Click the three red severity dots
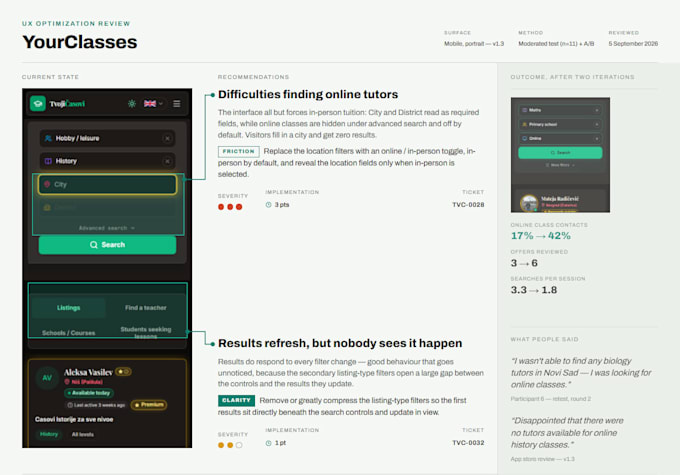680x475 pixels. pyautogui.click(x=230, y=207)
